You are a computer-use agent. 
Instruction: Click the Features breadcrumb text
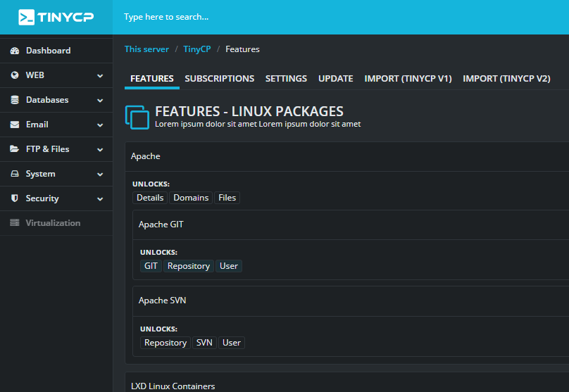(242, 49)
